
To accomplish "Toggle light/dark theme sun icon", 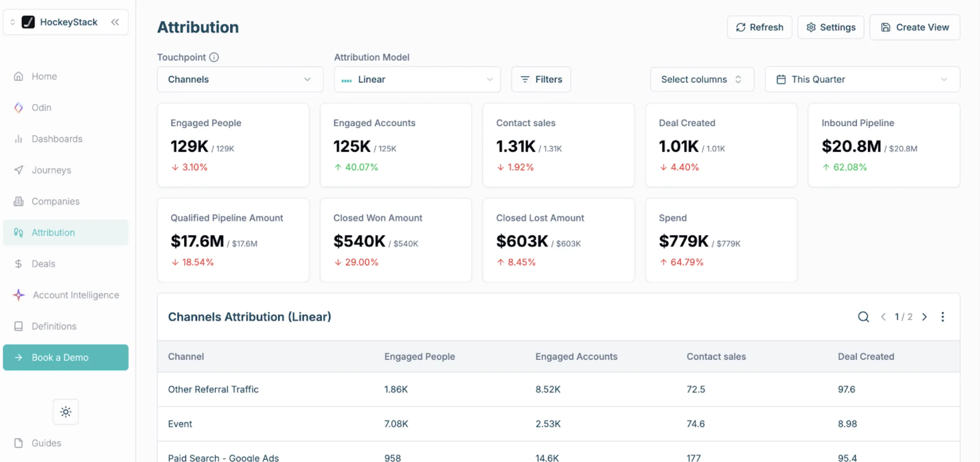I will [x=66, y=412].
